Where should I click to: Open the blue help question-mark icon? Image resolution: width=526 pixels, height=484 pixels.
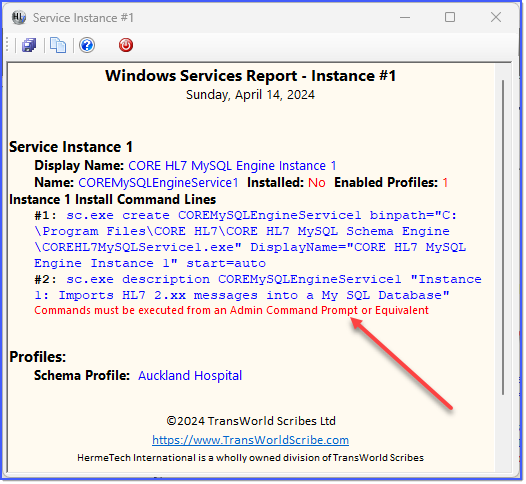[87, 45]
